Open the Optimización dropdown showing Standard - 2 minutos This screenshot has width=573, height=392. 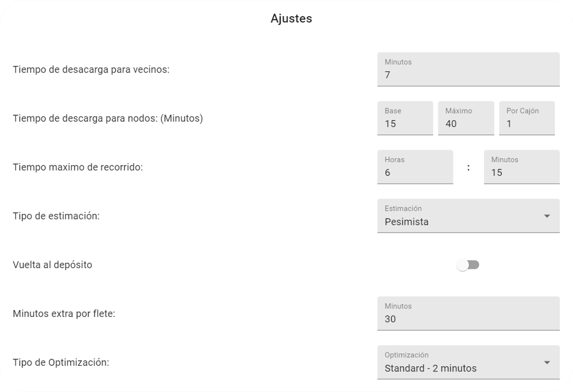coord(468,363)
